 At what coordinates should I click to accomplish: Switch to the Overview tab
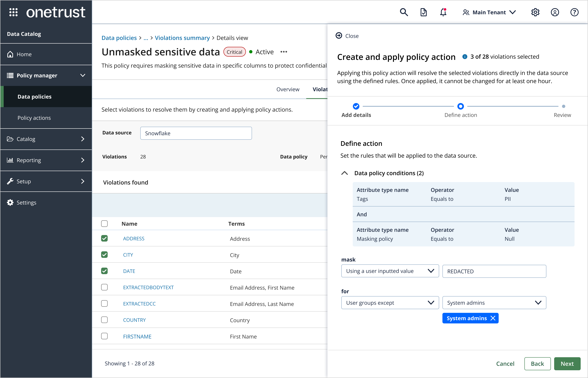coord(288,89)
